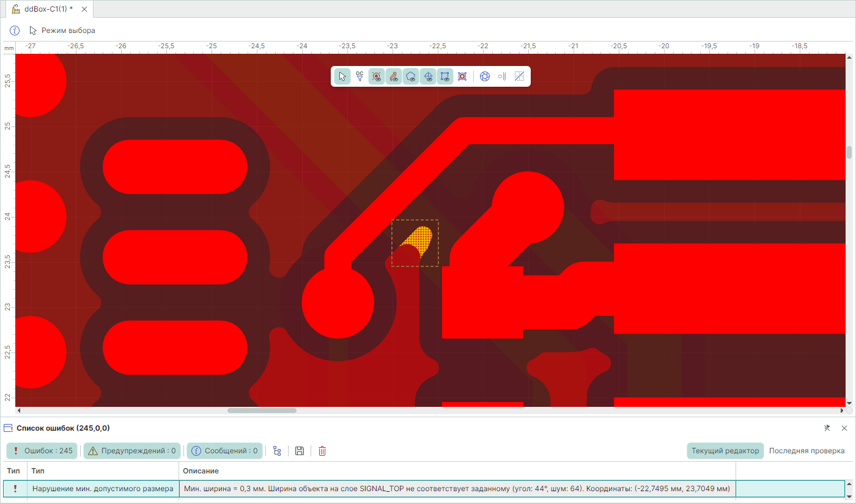856x504 pixels.
Task: Click the info icon beside selection mode
Action: 15,31
